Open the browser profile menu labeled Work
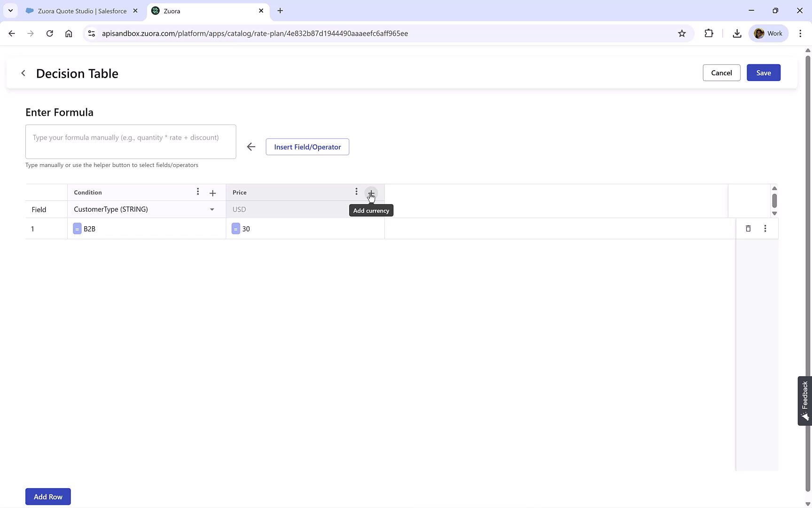This screenshot has height=508, width=812. coord(768,33)
